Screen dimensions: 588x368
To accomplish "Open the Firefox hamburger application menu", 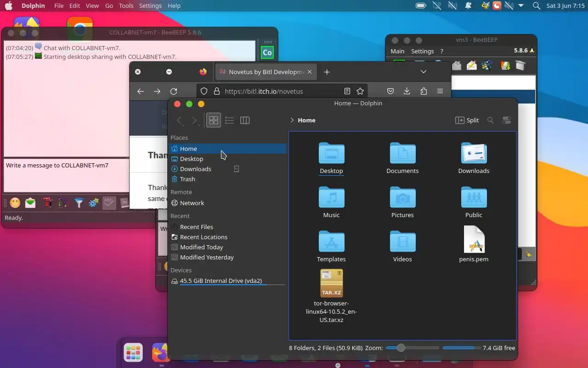I will coord(440,91).
